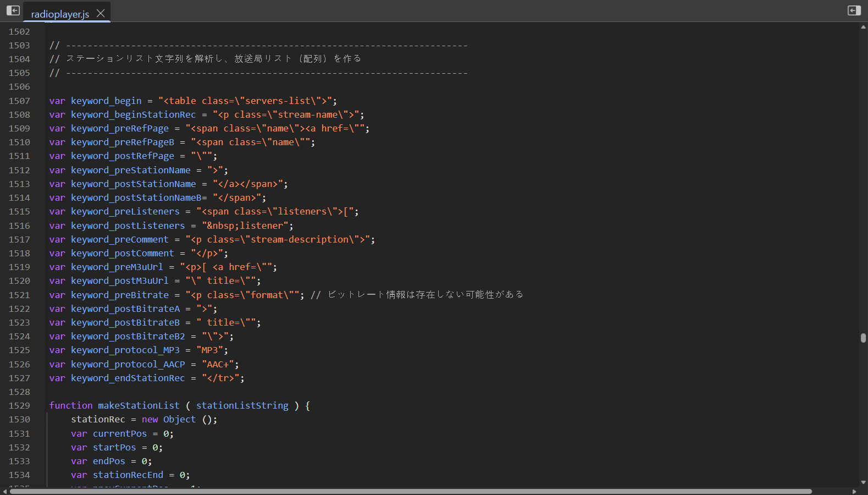Click the keyword_preBitrate variable name
The height and width of the screenshot is (495, 868).
click(x=120, y=295)
